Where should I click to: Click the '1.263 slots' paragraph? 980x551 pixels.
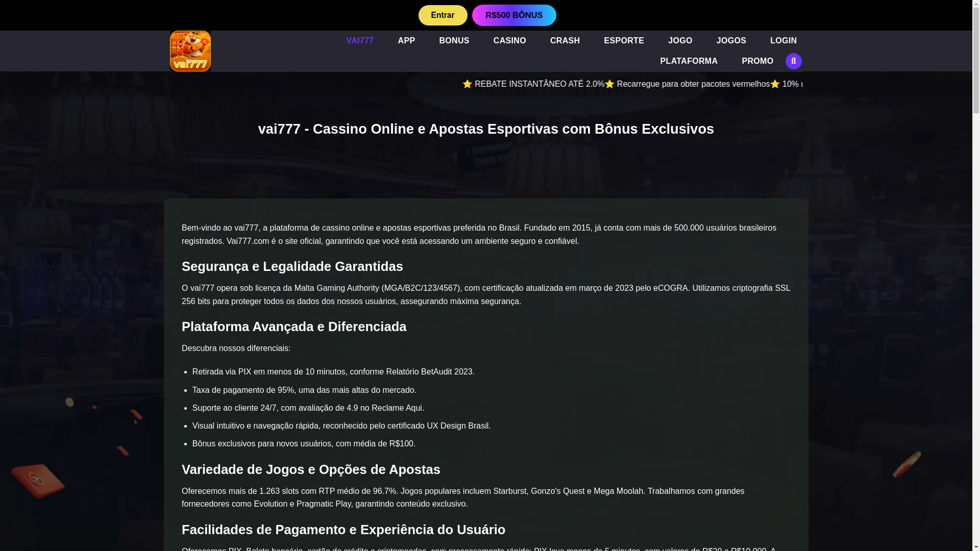coord(463,497)
